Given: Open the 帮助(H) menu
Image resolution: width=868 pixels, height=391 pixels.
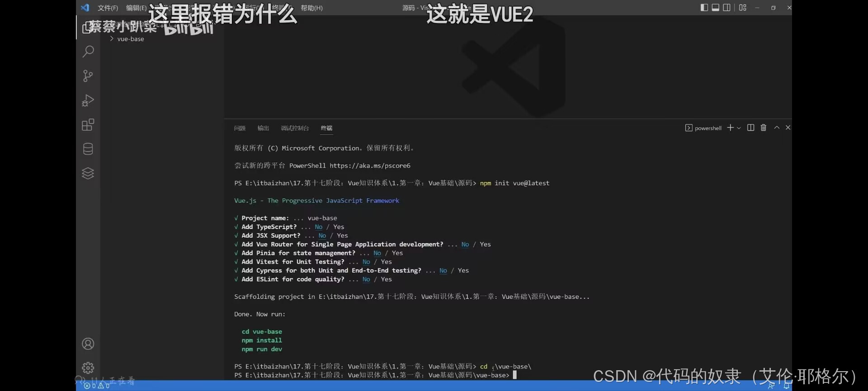Looking at the screenshot, I should click(x=311, y=8).
